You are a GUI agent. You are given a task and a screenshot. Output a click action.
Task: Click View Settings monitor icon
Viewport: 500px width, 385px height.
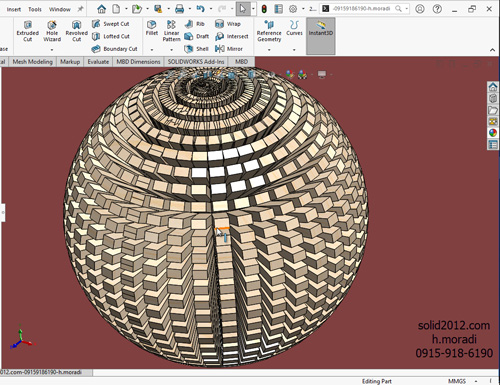(322, 74)
